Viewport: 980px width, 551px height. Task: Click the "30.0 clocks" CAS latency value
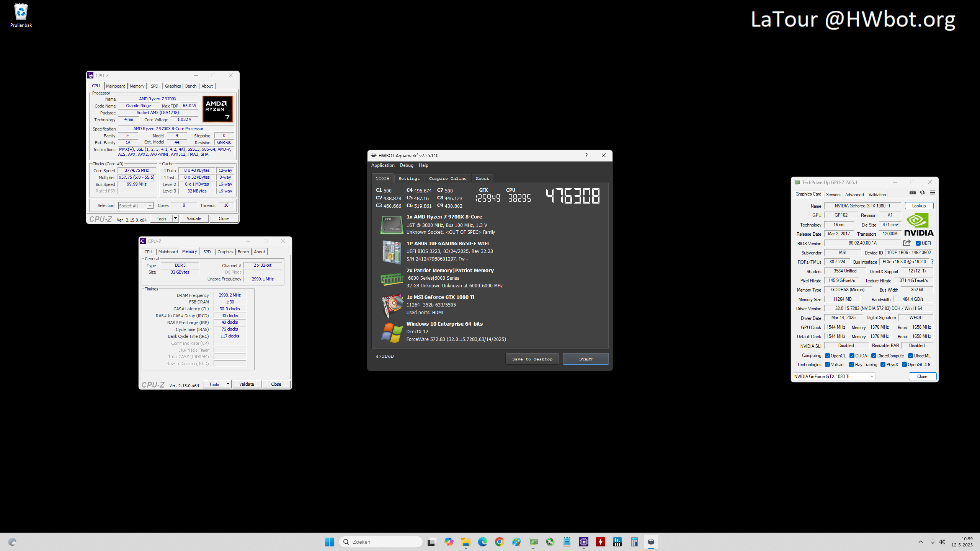coord(230,309)
